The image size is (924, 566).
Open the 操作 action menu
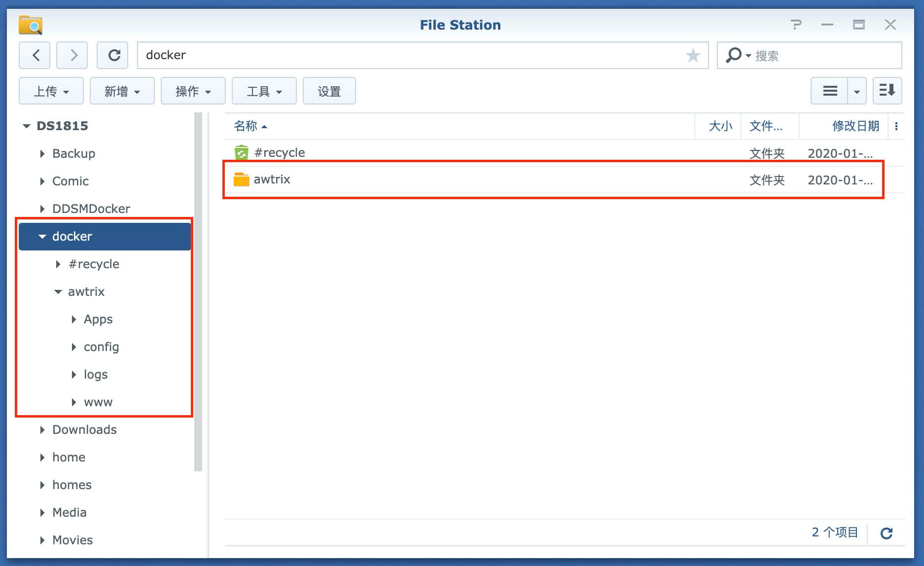pos(193,91)
